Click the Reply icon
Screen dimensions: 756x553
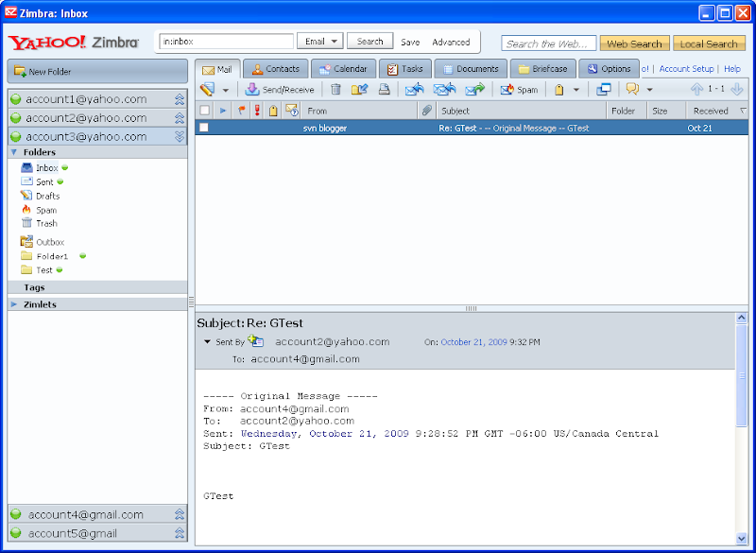(414, 89)
